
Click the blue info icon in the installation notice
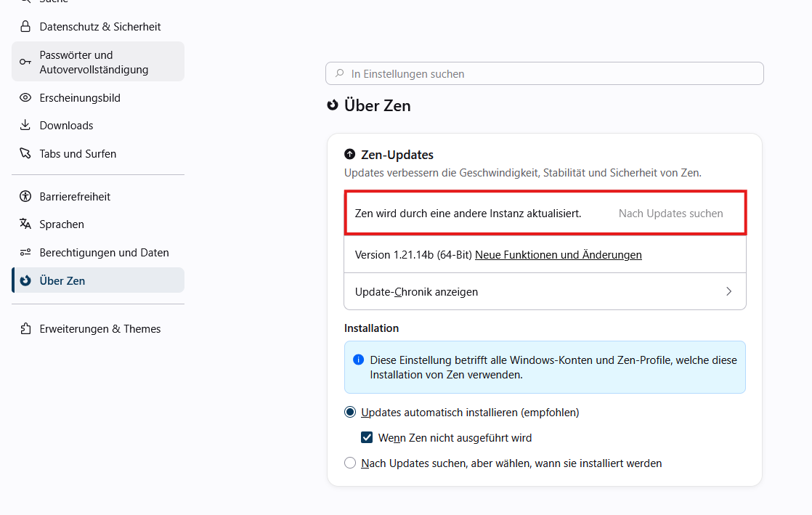[358, 360]
